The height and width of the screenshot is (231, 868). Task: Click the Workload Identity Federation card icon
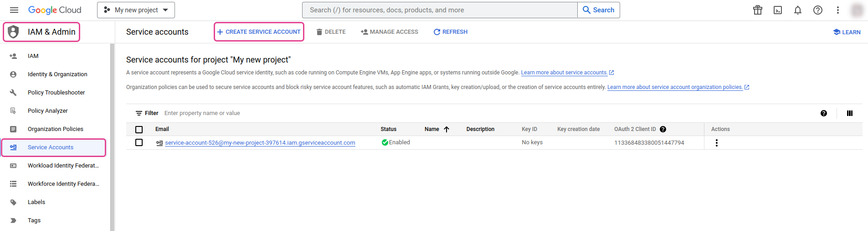click(13, 166)
